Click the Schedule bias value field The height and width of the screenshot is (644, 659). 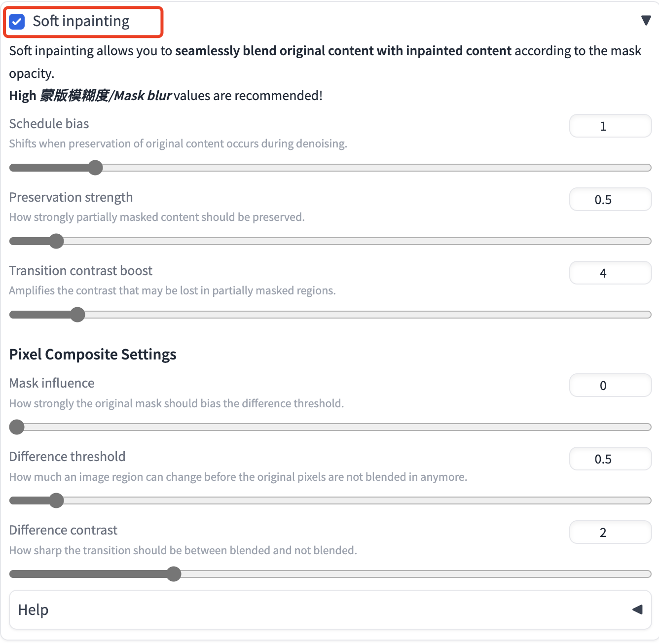[611, 126]
